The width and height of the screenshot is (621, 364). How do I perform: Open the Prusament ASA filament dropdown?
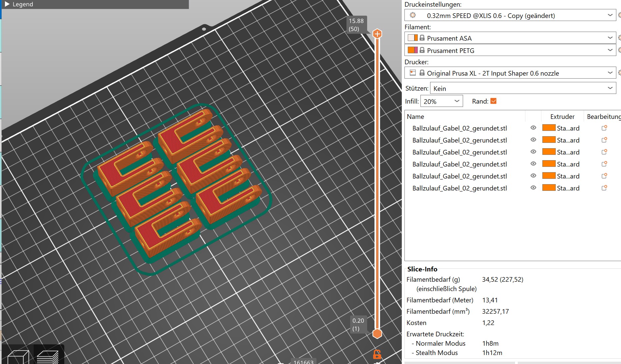pos(610,38)
